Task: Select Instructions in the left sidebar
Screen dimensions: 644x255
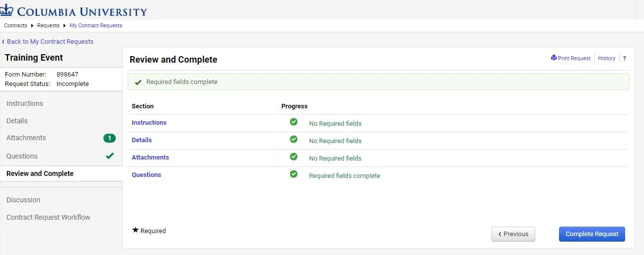Action: 24,103
